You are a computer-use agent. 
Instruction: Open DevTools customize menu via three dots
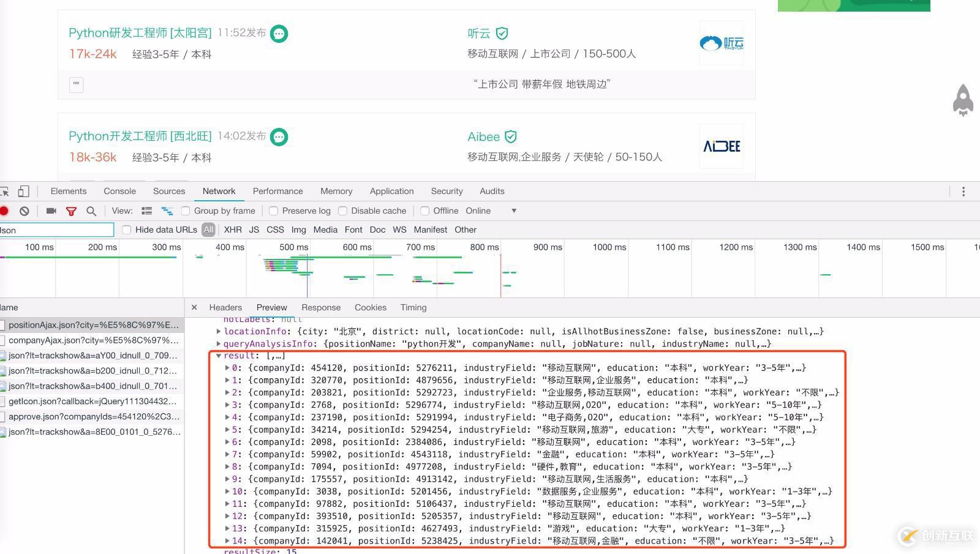963,191
